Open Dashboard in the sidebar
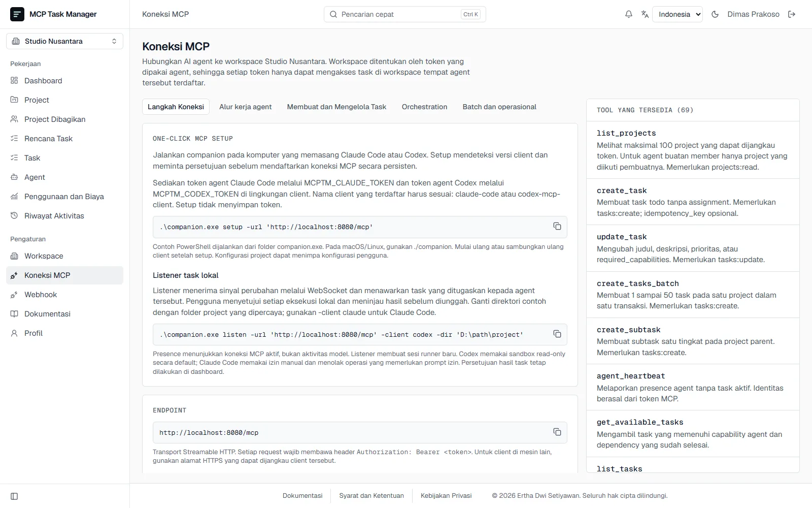 pyautogui.click(x=64, y=81)
